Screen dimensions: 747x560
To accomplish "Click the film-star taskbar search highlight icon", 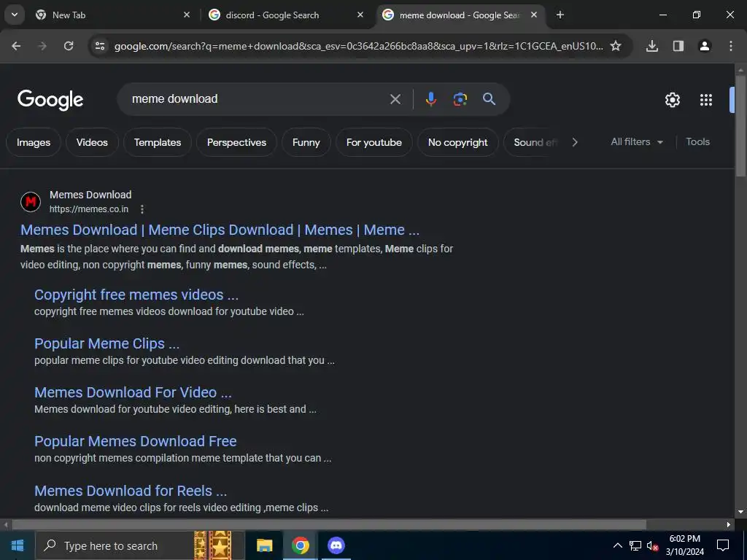I will coord(213,545).
